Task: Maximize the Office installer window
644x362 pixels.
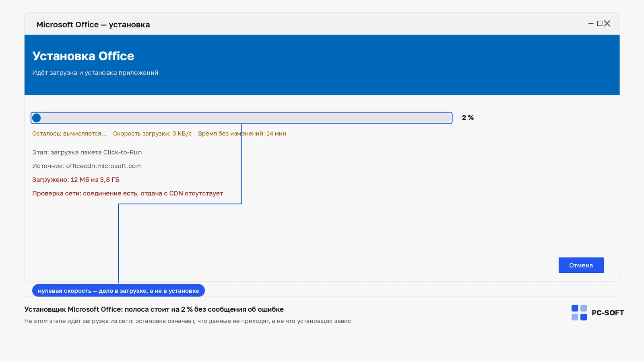Action: pos(600,24)
